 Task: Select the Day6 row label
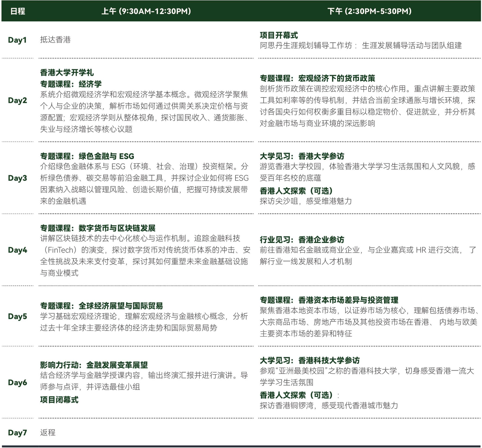point(17,382)
